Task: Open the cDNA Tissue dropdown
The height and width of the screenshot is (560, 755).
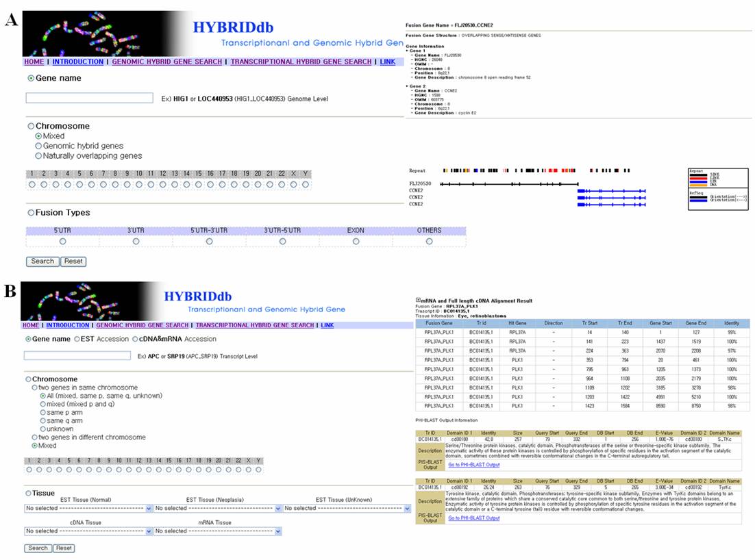Action: [88, 531]
